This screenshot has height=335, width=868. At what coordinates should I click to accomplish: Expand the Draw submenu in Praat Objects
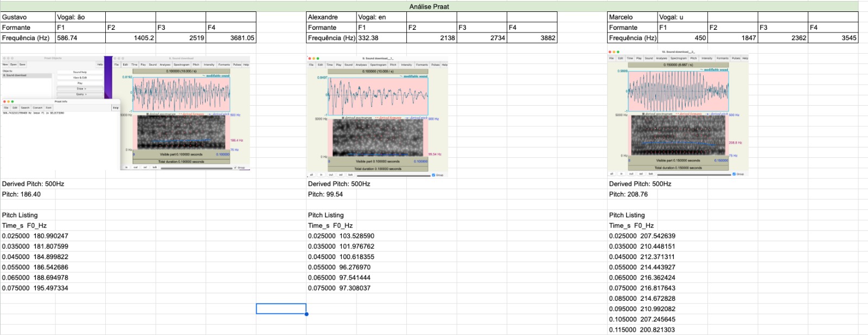click(80, 88)
